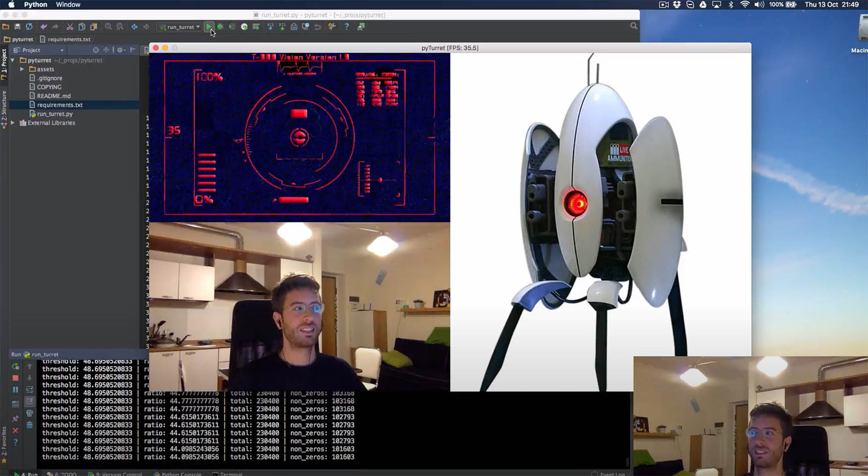Viewport: 868px width, 476px height.
Task: Click the VCS Update Project icon
Action: (270, 27)
